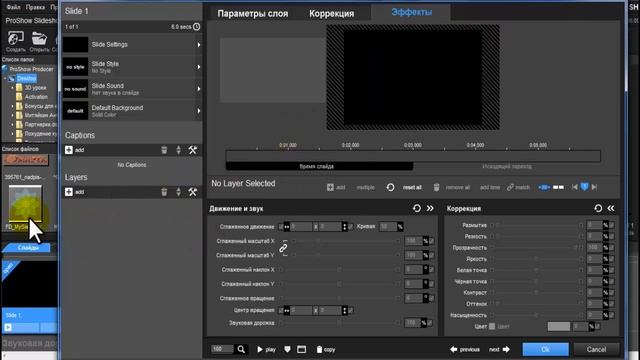This screenshot has width=640, height=360.
Task: Click the add caption plus icon
Action: (x=69, y=150)
